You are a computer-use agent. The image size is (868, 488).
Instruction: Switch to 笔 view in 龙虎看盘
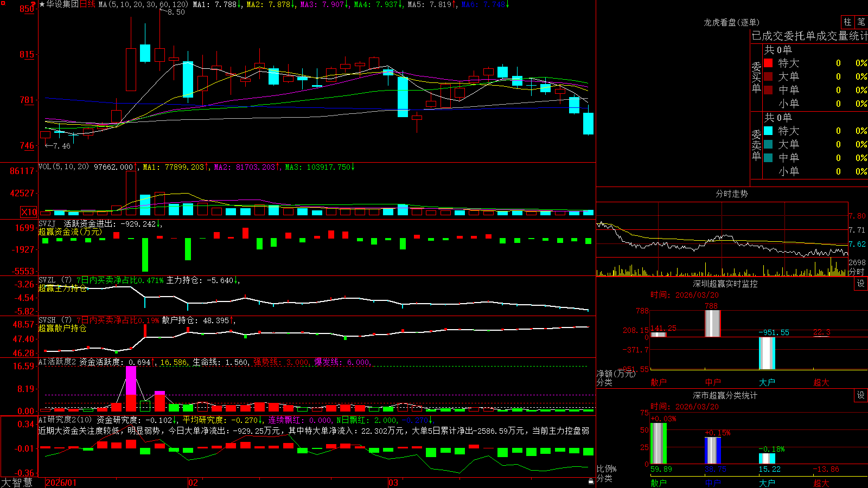pyautogui.click(x=861, y=22)
